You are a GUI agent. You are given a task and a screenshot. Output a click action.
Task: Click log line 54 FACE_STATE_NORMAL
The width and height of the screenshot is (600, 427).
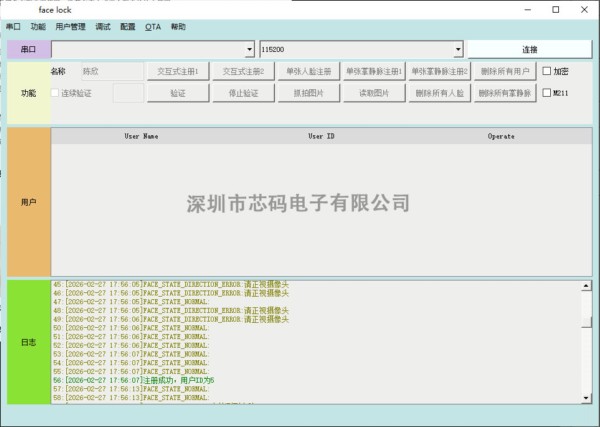(131, 363)
